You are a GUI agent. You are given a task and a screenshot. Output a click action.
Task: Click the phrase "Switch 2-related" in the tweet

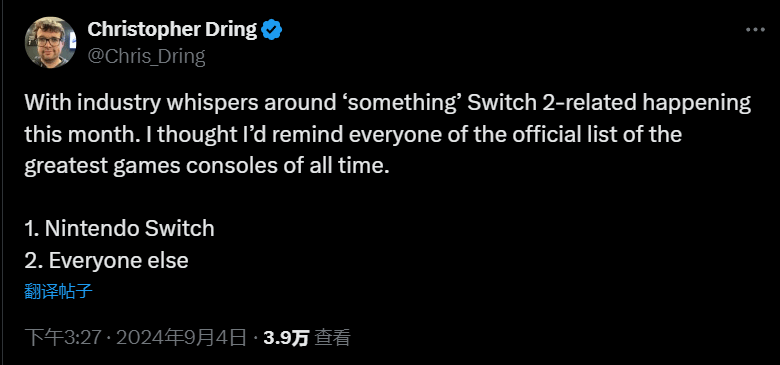click(552, 103)
